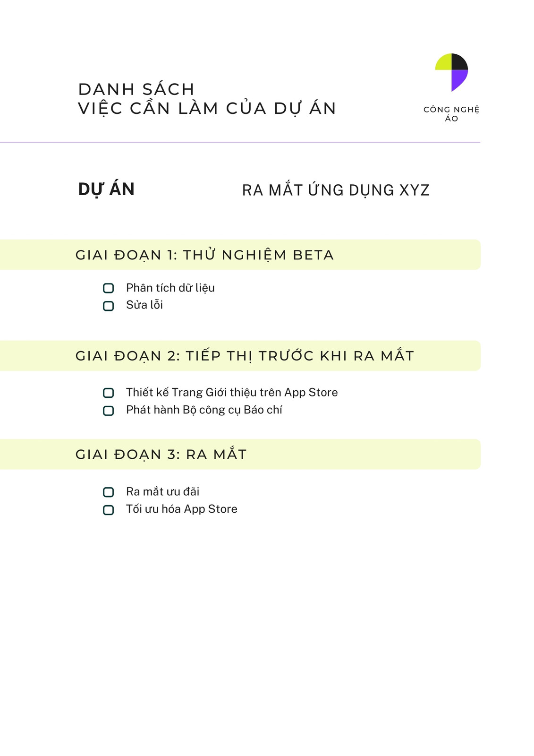Click the 'RA MẮT ỨNG DỤNG XYZ' project name field
The height and width of the screenshot is (756, 534).
coord(336,190)
